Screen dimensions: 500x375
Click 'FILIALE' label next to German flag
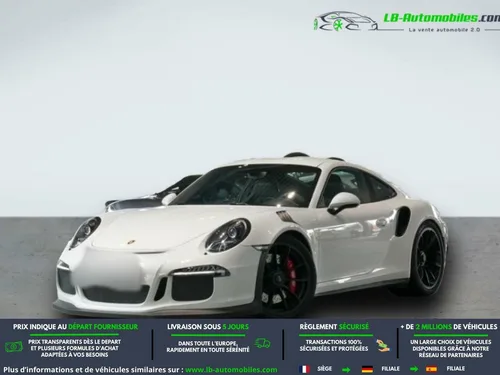390,369
